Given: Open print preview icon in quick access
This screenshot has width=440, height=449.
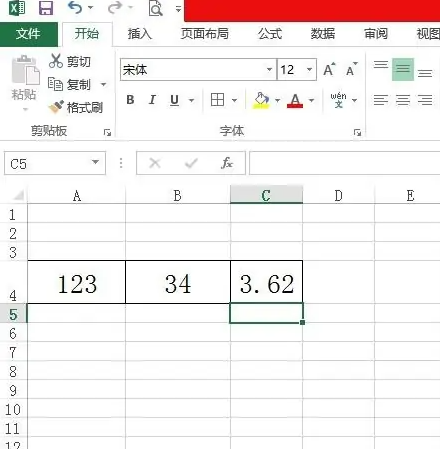Looking at the screenshot, I should tap(155, 8).
